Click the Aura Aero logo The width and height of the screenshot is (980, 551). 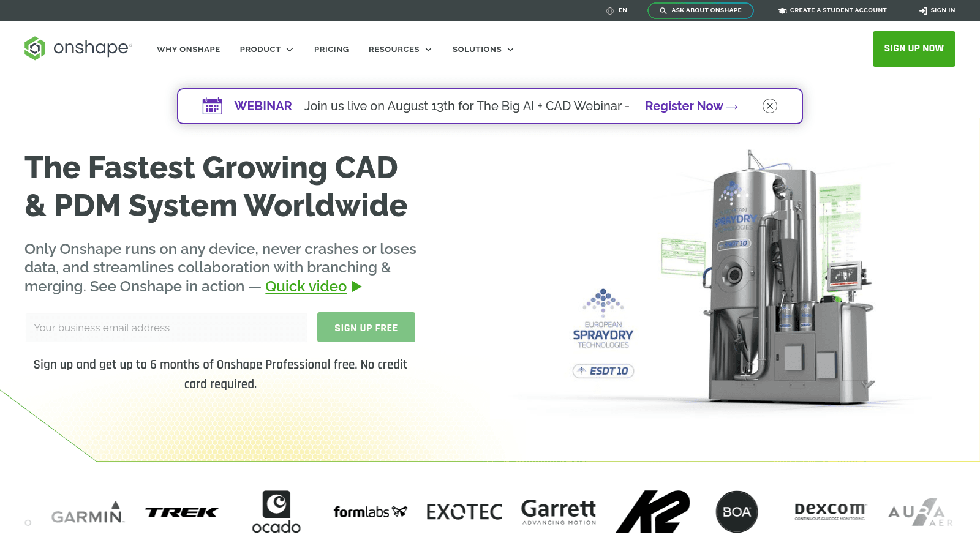[921, 512]
